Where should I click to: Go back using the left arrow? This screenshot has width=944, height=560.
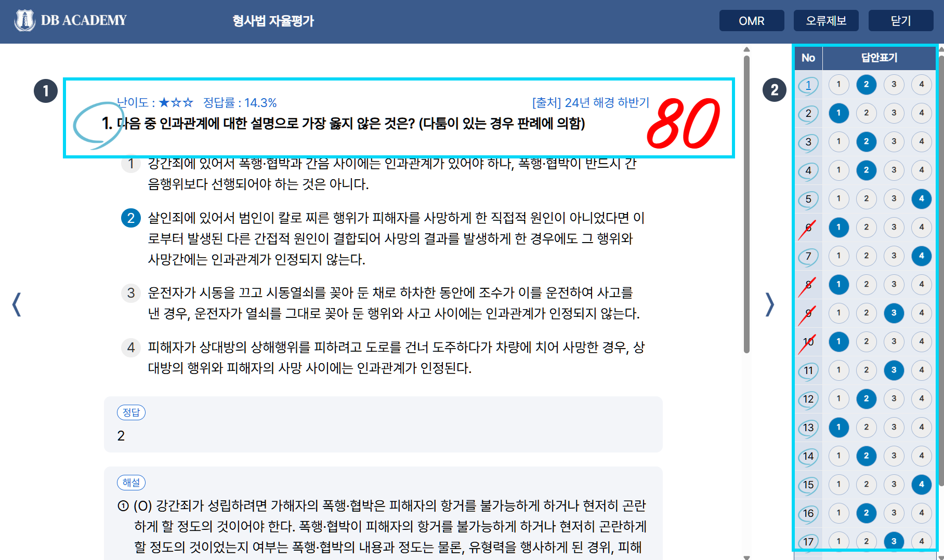point(17,305)
